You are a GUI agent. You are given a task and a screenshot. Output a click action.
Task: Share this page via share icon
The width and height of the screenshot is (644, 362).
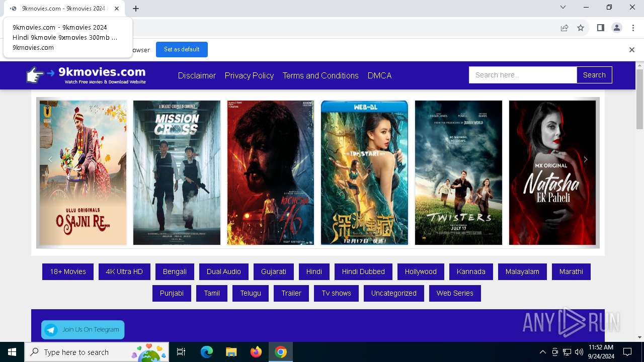(565, 28)
